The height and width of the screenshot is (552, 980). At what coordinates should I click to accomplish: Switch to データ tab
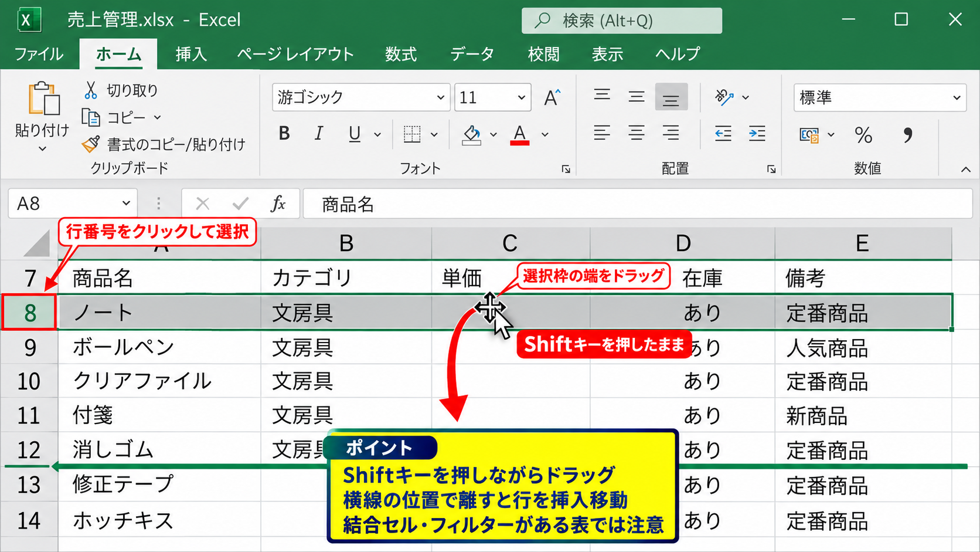tap(472, 54)
